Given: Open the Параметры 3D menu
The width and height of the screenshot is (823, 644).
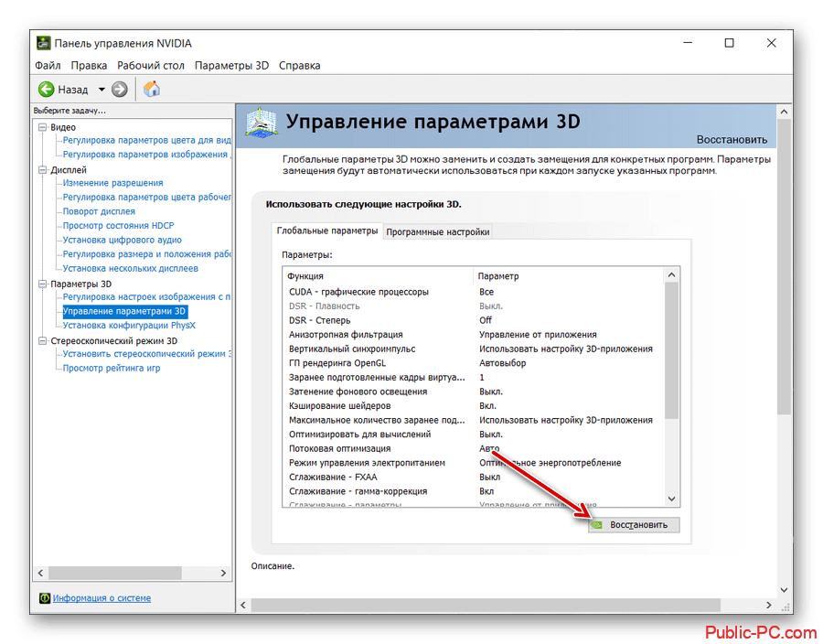Looking at the screenshot, I should (231, 66).
